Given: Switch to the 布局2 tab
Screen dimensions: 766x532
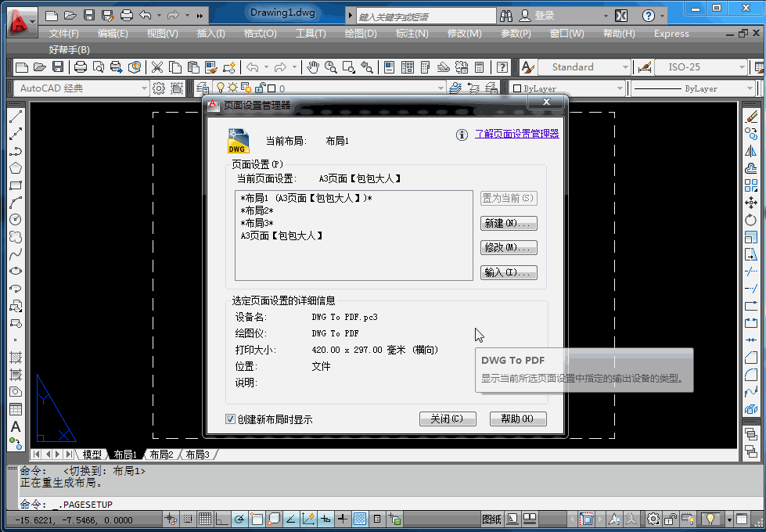Looking at the screenshot, I should click(x=162, y=455).
